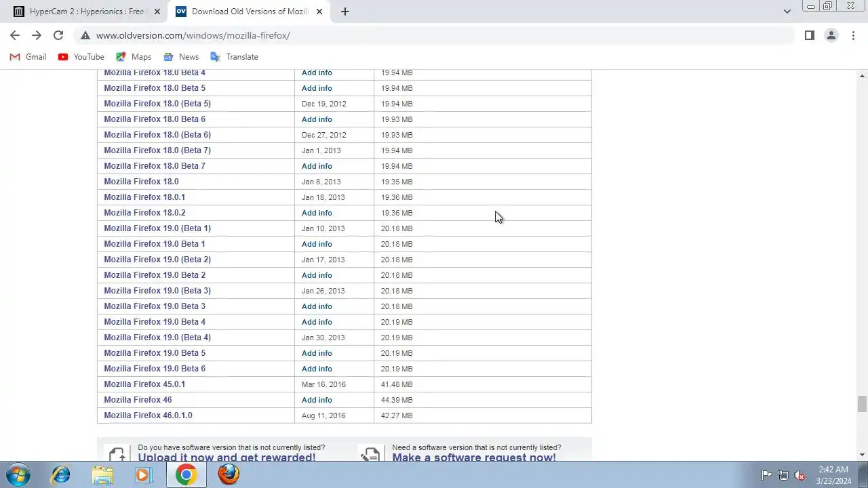Open Windows Explorer folder from taskbar
This screenshot has width=868, height=488.
click(x=102, y=474)
